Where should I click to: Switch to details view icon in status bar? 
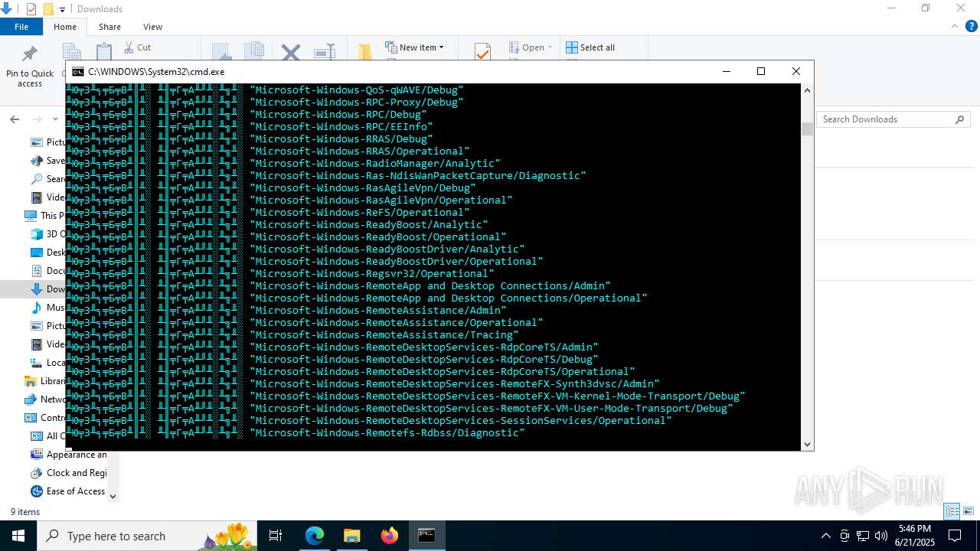tap(952, 511)
